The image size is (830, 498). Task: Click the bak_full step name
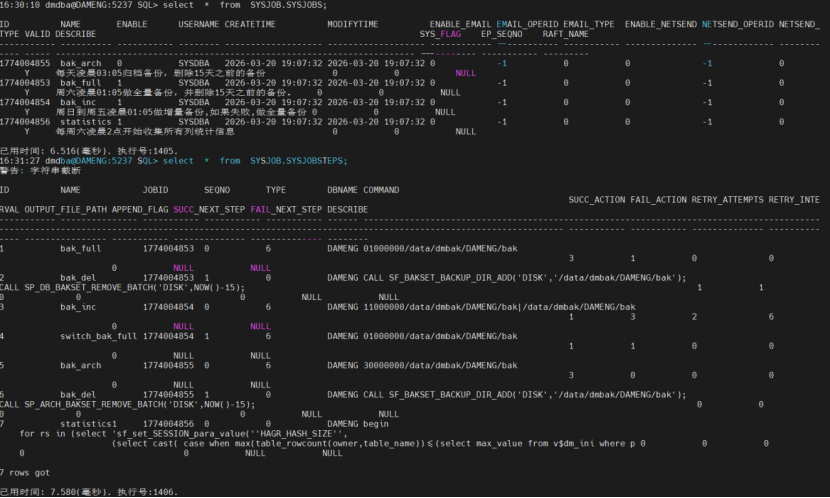pos(80,249)
